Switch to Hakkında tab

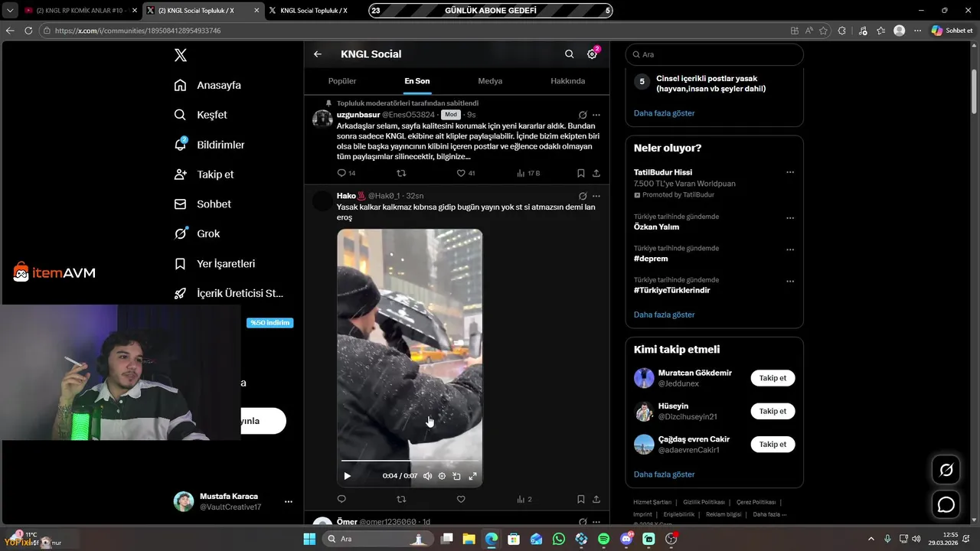[x=568, y=81]
